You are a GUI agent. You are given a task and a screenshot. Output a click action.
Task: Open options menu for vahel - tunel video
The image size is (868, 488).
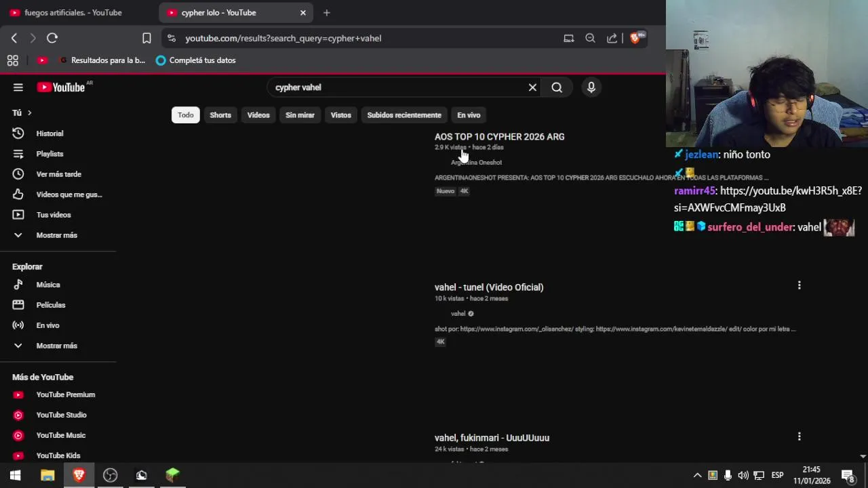799,285
